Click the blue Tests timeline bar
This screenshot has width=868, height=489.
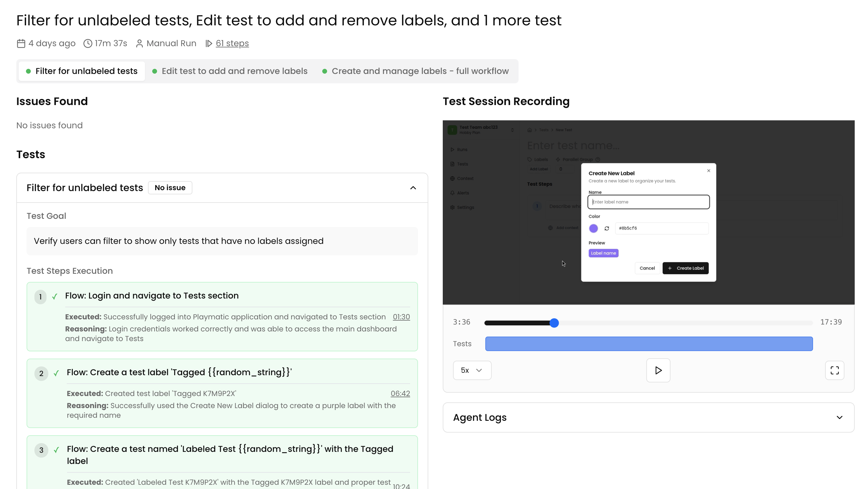[649, 344]
